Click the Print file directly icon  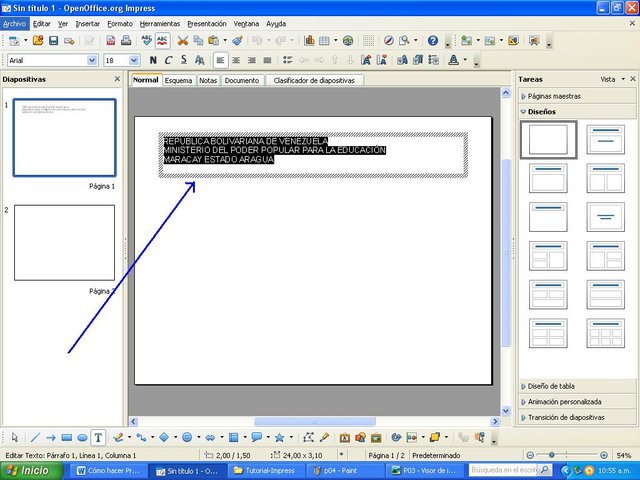click(x=126, y=40)
